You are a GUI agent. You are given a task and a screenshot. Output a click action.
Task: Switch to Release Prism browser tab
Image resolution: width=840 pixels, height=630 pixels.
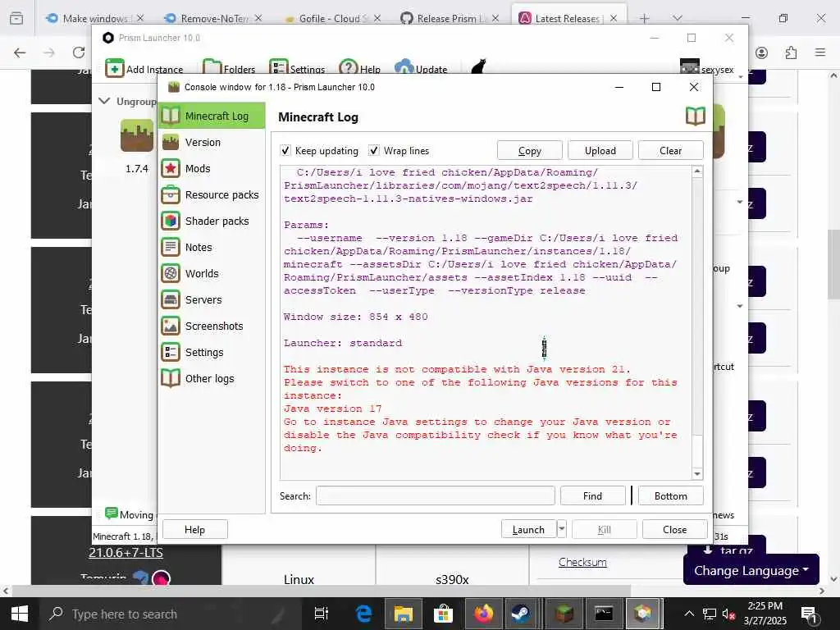pos(450,18)
